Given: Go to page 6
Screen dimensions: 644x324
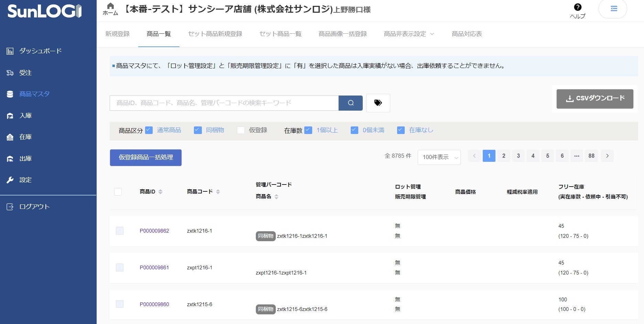Looking at the screenshot, I should click(x=562, y=156).
